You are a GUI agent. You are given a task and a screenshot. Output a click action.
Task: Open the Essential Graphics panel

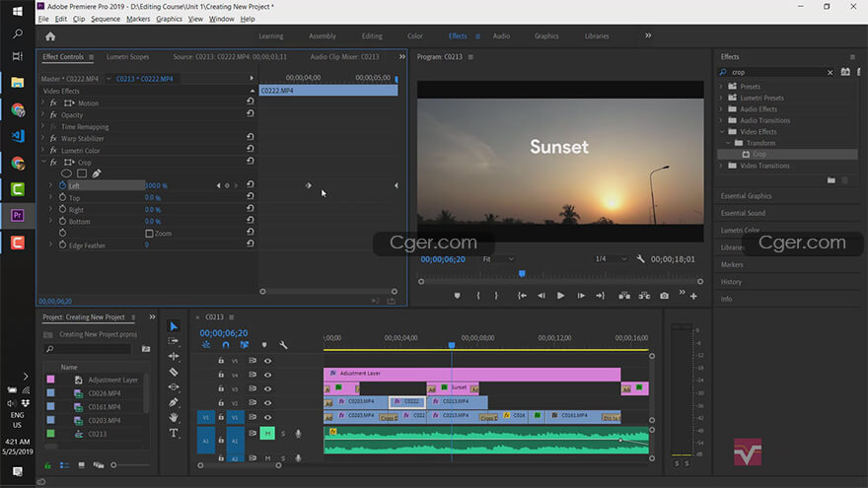(746, 196)
